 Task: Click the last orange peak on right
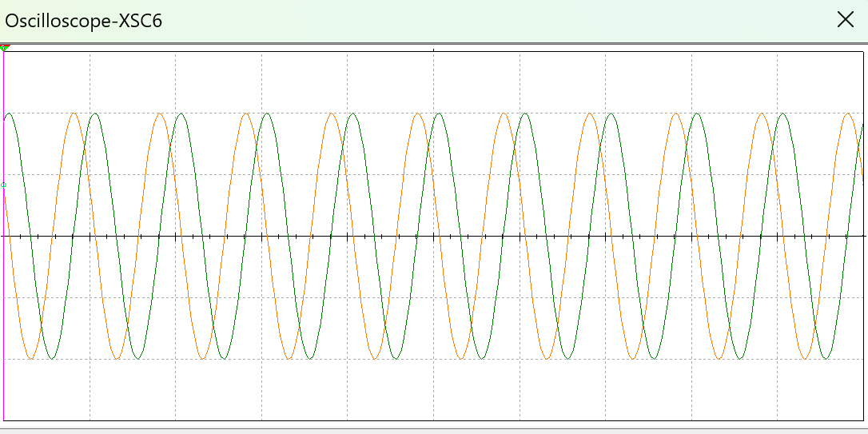click(x=848, y=113)
